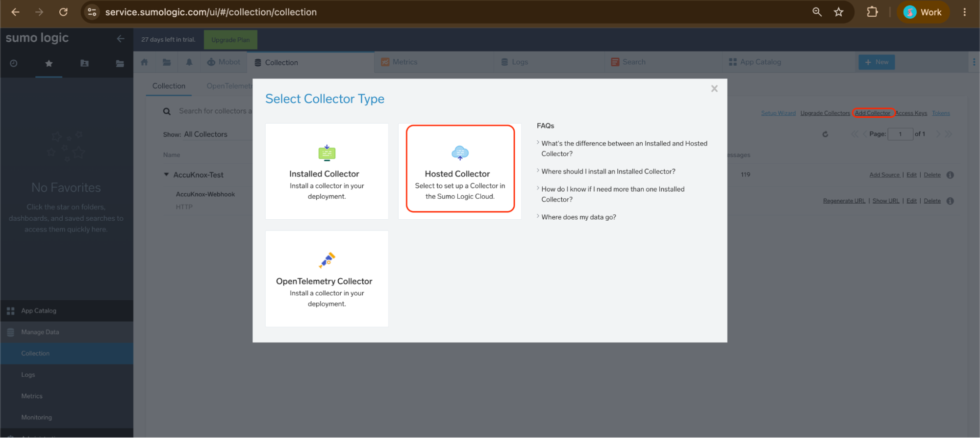This screenshot has height=438, width=980.
Task: Select the Favorites star tab
Action: pos(49,63)
